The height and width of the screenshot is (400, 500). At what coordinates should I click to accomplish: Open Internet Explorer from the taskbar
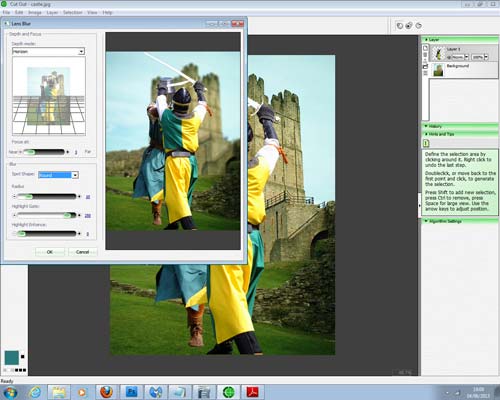pos(35,392)
